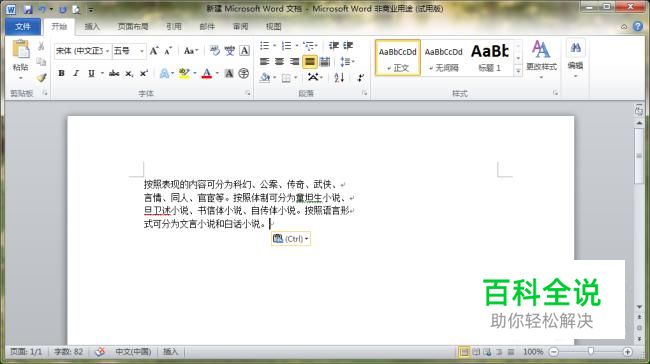Image resolution: width=650 pixels, height=364 pixels.
Task: Open the font size dropdown
Action: 142,51
